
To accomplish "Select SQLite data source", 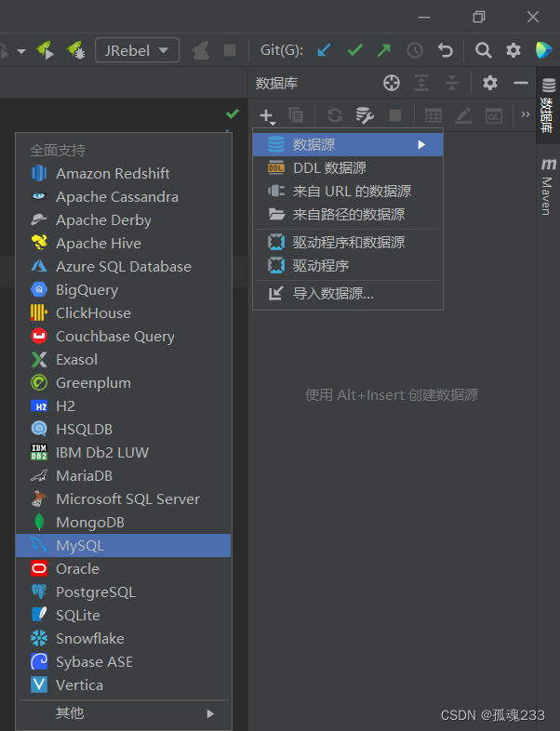I will pos(123,616).
